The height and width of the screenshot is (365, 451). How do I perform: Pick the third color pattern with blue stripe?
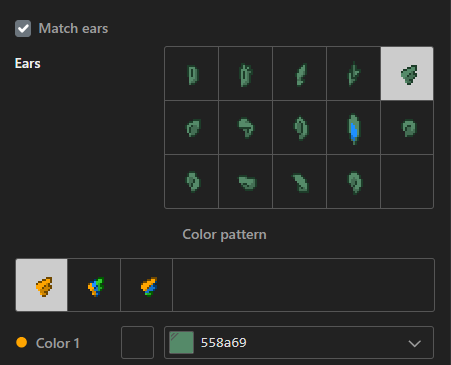[x=147, y=285]
